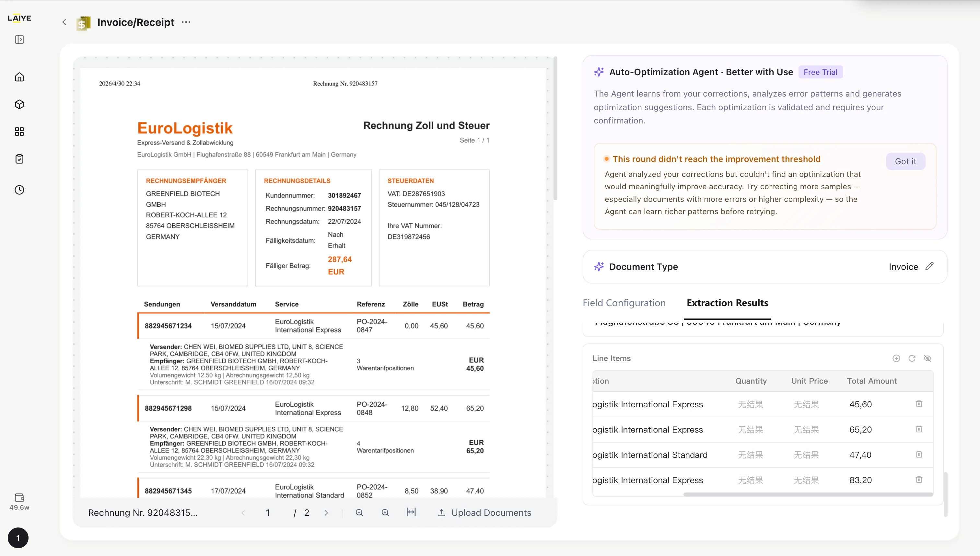The width and height of the screenshot is (980, 556).
Task: Open the history clock sidebar icon
Action: pos(19,190)
